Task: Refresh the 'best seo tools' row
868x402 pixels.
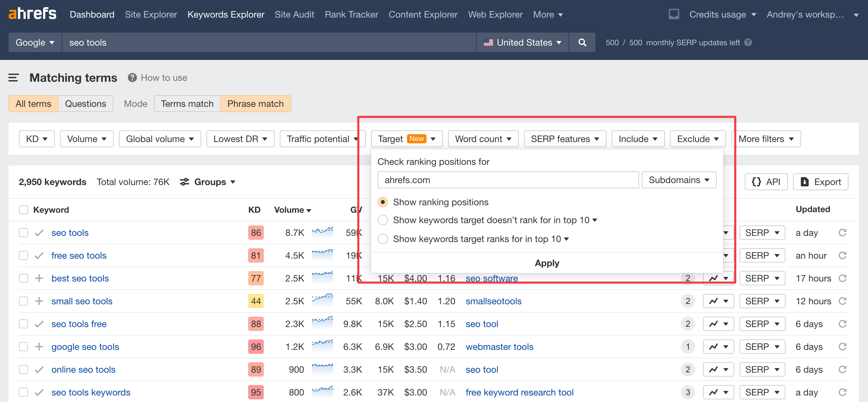Action: (842, 278)
